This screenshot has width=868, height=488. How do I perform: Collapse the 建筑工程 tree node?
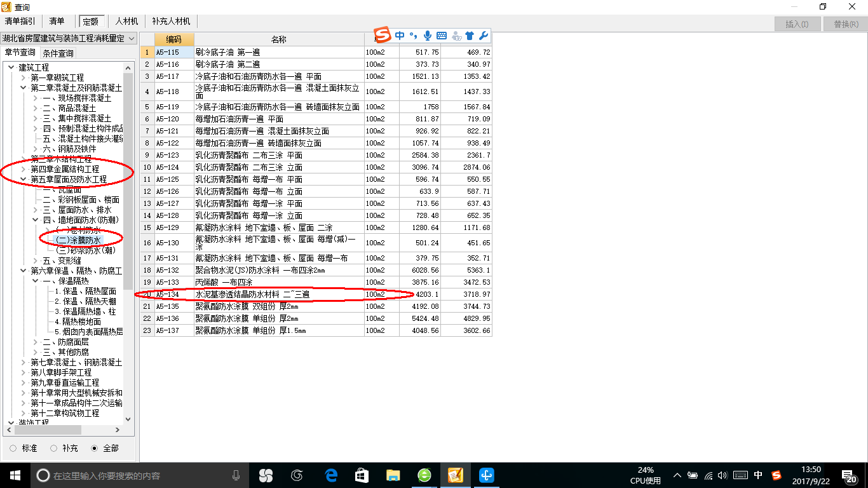11,67
